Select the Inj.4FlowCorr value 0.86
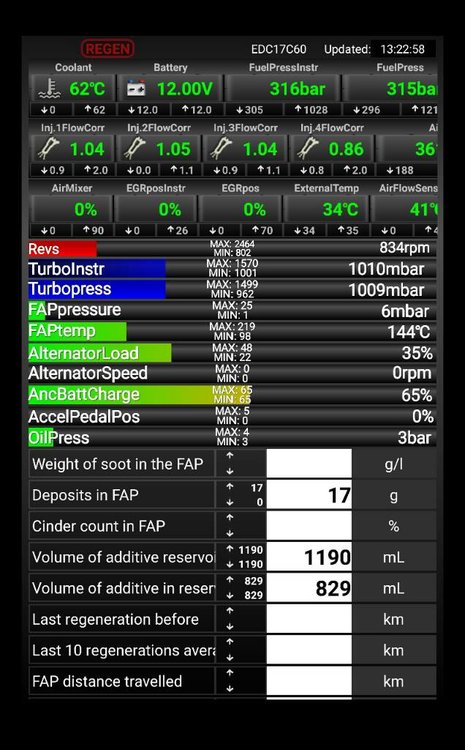 pos(346,149)
